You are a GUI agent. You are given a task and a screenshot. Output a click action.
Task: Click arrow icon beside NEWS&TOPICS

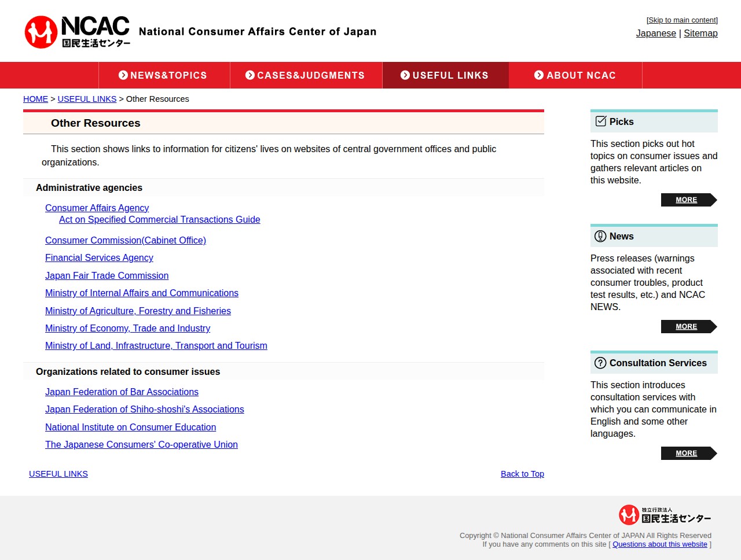pos(123,75)
